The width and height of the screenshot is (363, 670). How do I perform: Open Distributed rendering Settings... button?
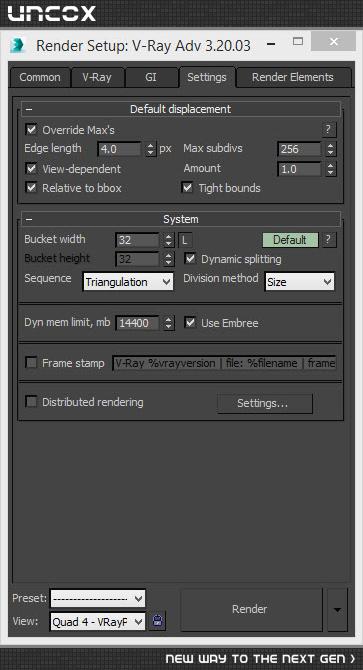(265, 403)
